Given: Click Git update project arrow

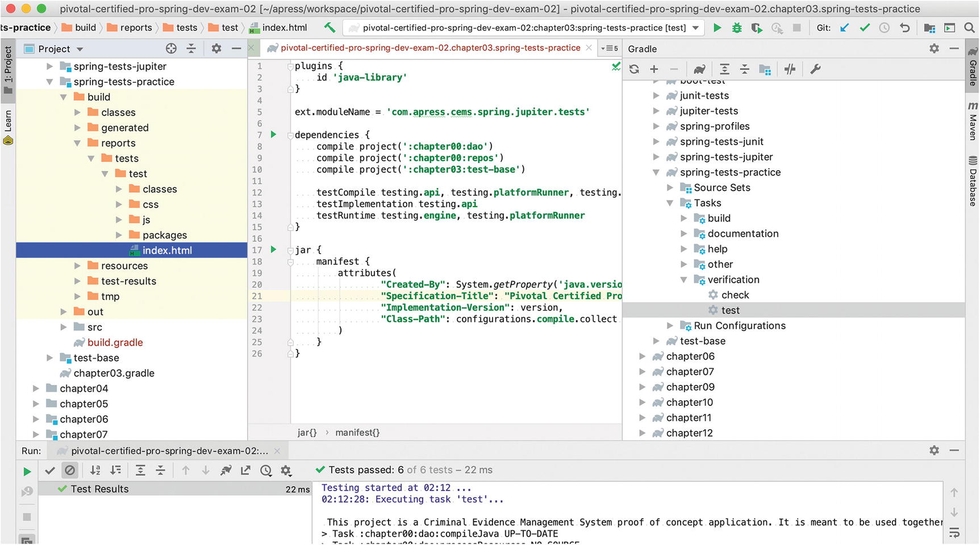Looking at the screenshot, I should [845, 28].
